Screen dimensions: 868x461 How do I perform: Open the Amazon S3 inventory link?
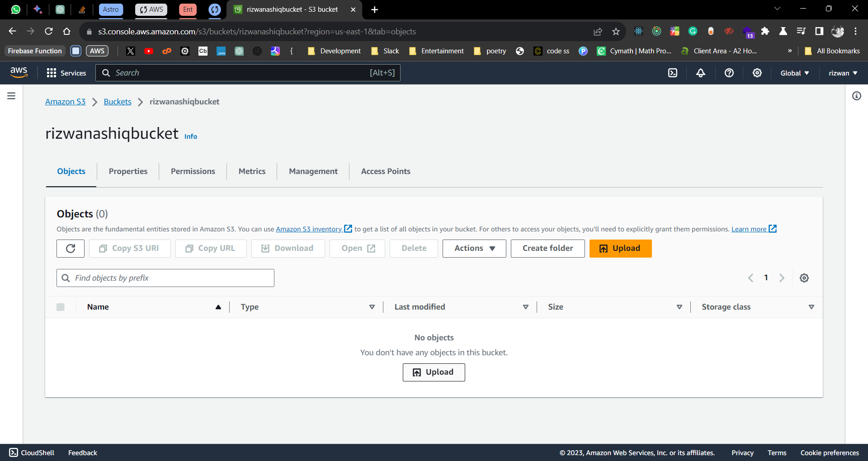pos(314,229)
